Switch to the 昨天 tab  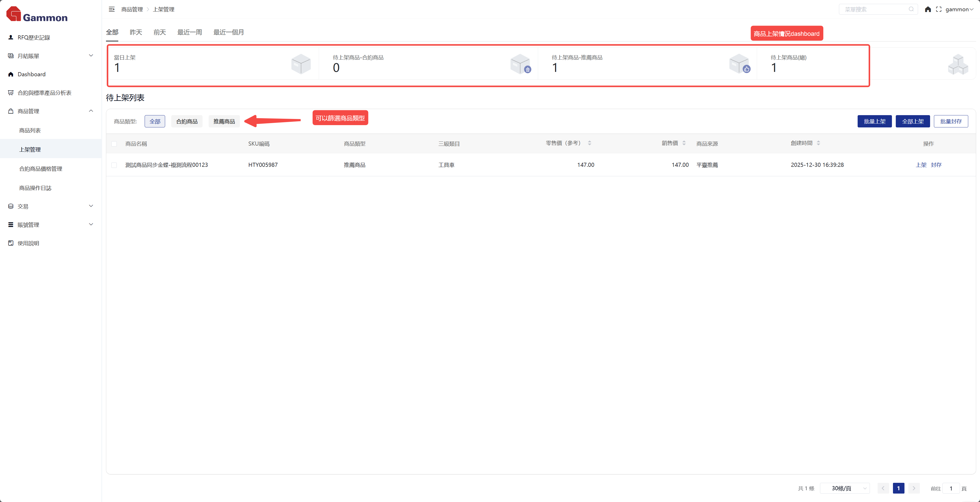pos(136,32)
